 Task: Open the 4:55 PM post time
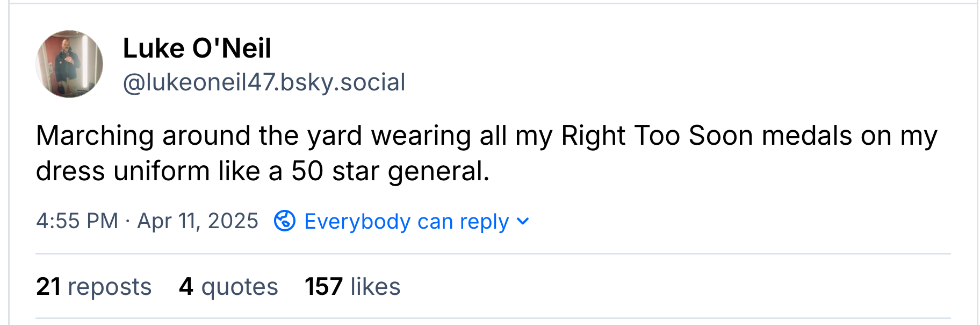77,221
